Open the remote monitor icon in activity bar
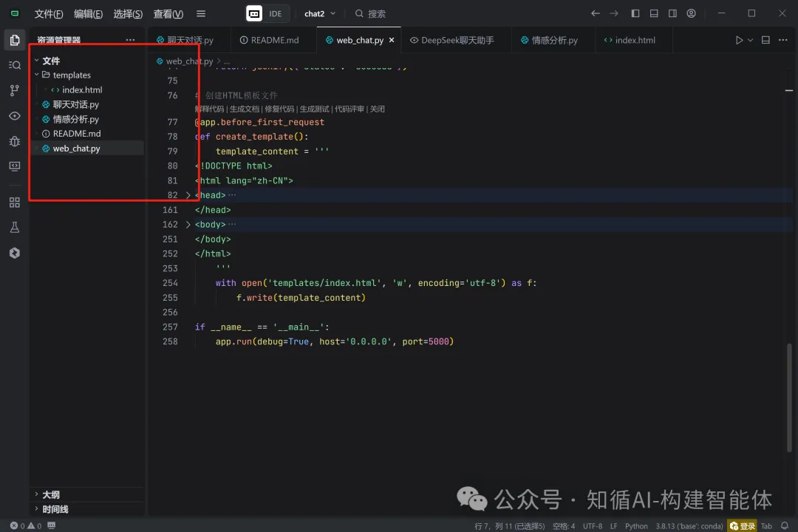798x532 pixels. (15, 166)
